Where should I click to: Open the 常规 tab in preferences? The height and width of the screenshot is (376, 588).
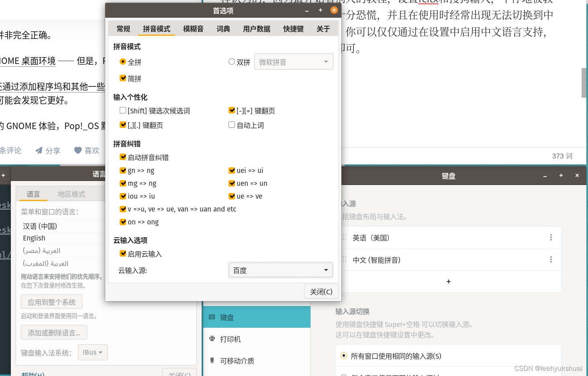pyautogui.click(x=123, y=29)
